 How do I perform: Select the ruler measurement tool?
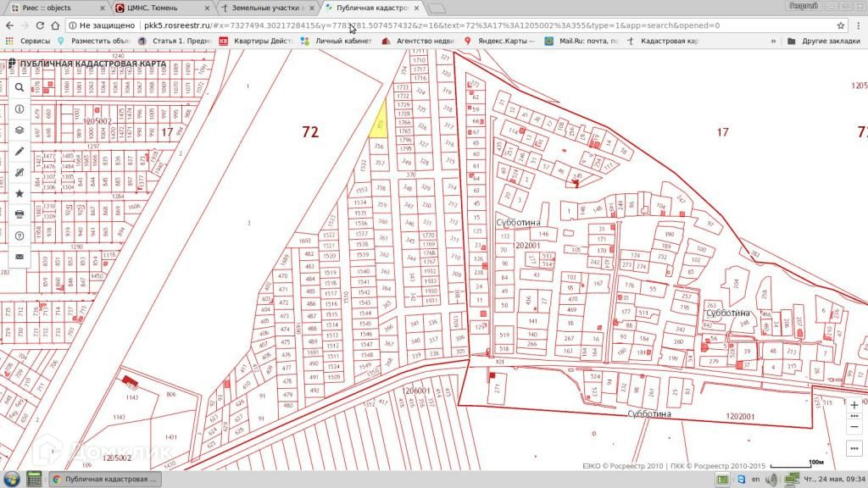click(19, 173)
